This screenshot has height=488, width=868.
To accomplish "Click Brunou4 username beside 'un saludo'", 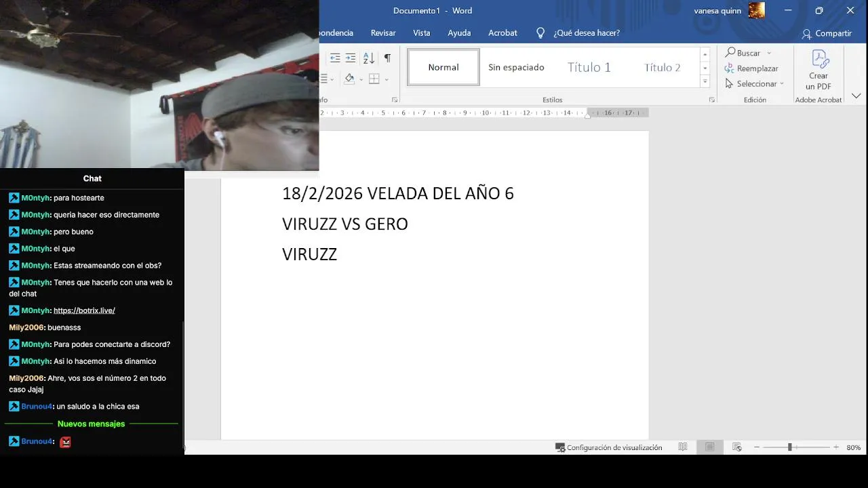I will click(x=37, y=407).
